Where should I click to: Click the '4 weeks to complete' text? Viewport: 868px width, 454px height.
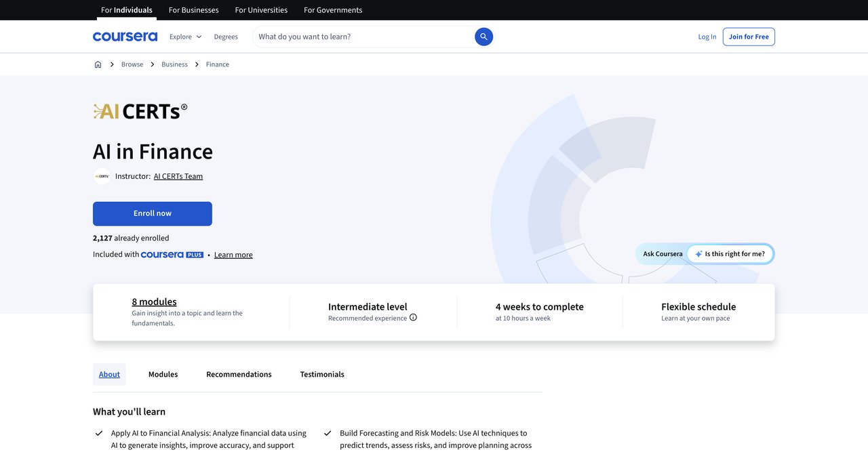pos(540,307)
